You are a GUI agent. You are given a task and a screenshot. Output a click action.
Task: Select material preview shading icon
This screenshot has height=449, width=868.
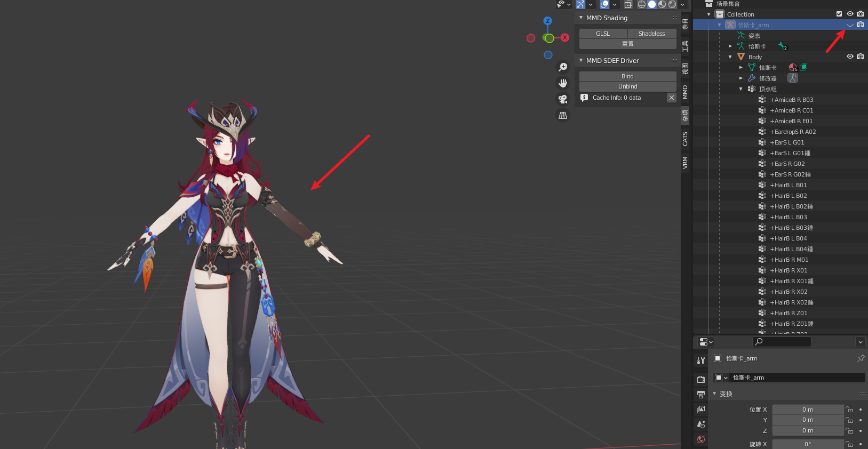click(662, 4)
